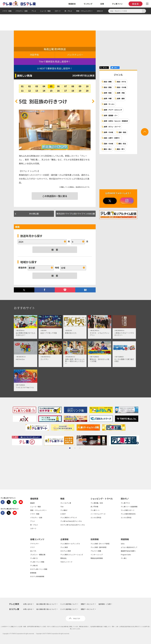Open the 次回予告 tab
The image size is (151, 644).
coord(34,55)
